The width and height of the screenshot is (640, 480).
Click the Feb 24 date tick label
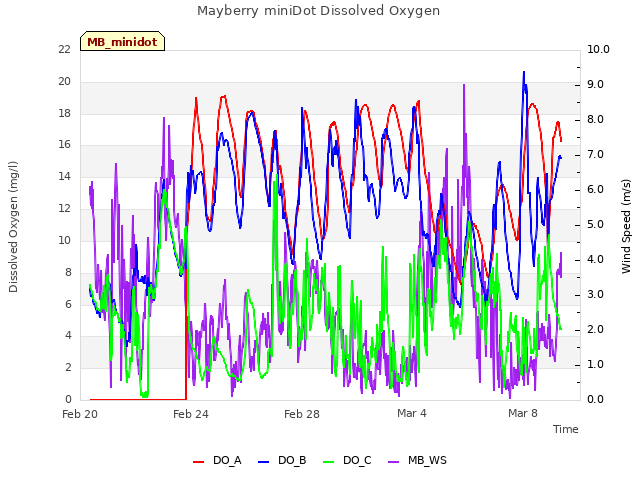(191, 414)
